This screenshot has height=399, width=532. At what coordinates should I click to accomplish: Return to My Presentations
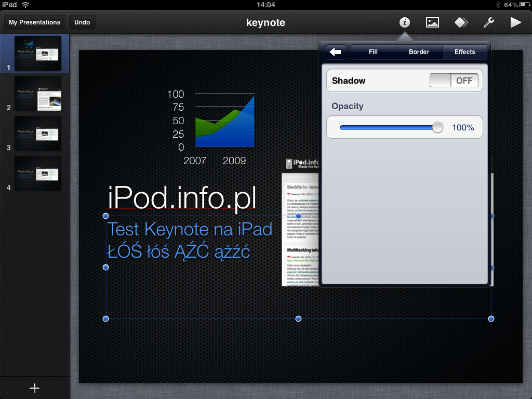pyautogui.click(x=35, y=22)
